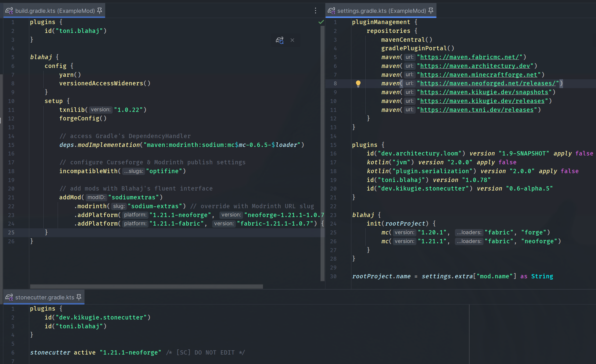Click the mavenCentral() call
596x364 pixels.
(407, 40)
